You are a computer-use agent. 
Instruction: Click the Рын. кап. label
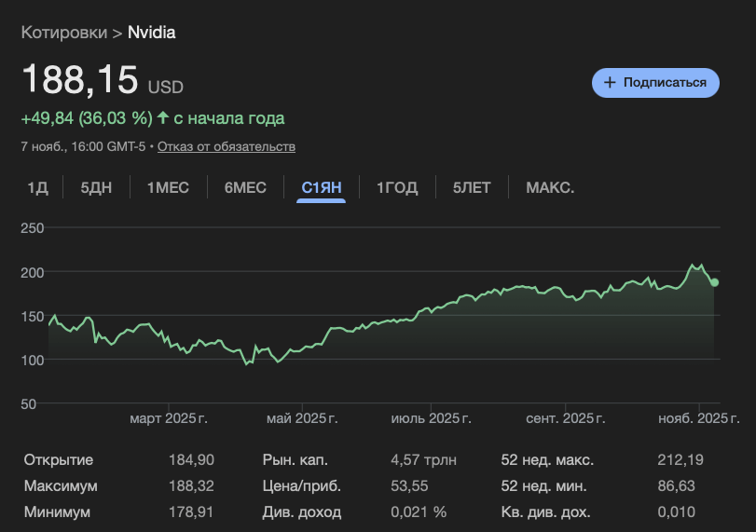pyautogui.click(x=296, y=459)
